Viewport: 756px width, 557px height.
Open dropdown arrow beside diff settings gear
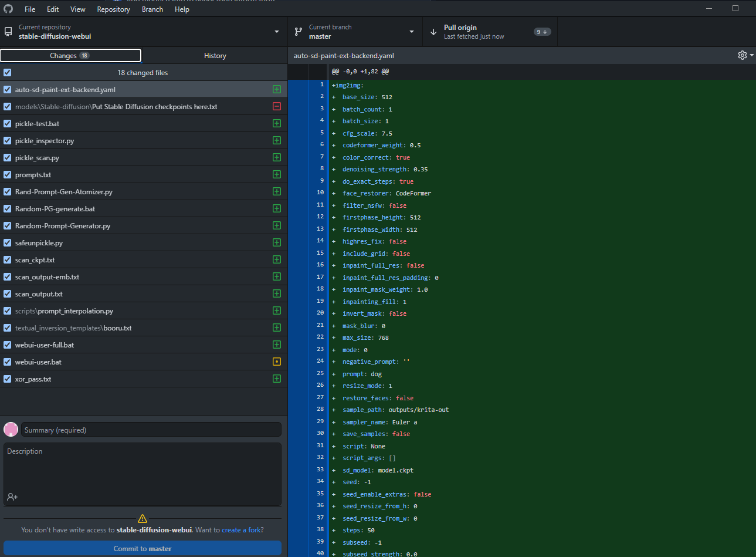point(752,55)
